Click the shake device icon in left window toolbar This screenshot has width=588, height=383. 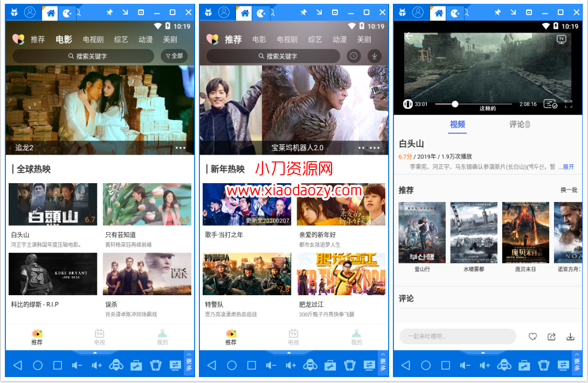[156, 365]
